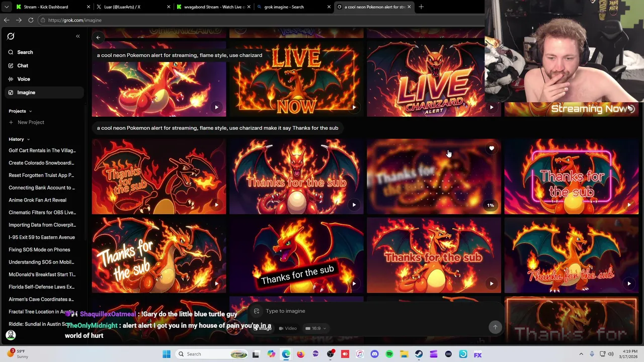
Task: Open history item Understanding SOS on Mobil...
Action: coord(41,262)
